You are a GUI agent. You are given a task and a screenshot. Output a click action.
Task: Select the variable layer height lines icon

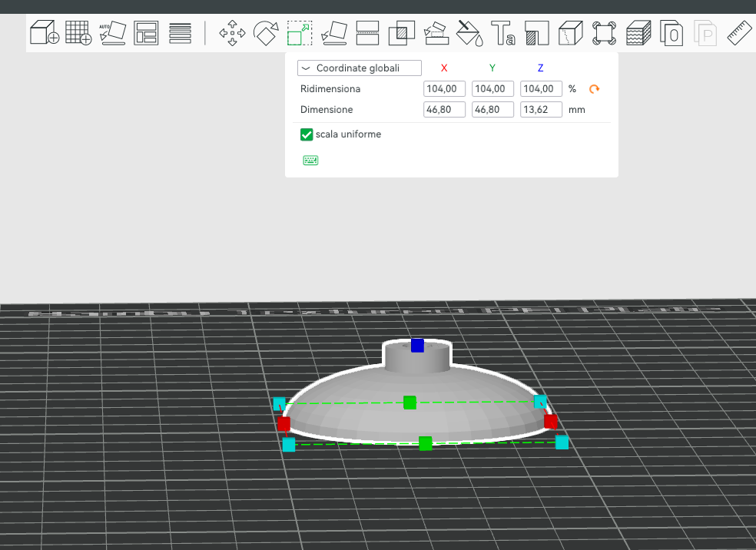tap(181, 33)
